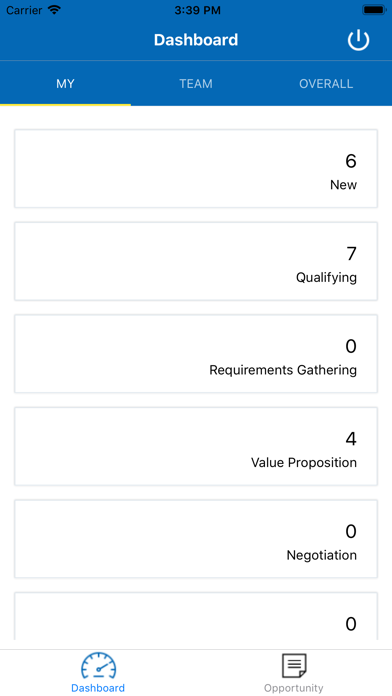392x696 pixels.
Task: Tap the battery indicator icon
Action: click(374, 10)
